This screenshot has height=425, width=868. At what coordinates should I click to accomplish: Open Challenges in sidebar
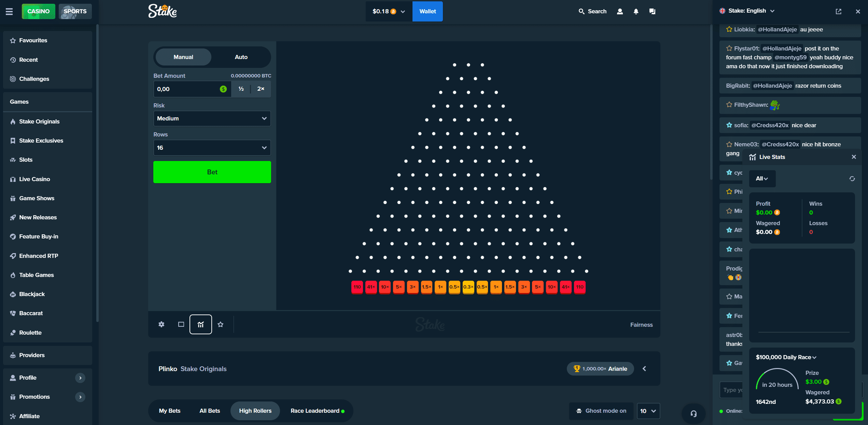tap(47, 79)
